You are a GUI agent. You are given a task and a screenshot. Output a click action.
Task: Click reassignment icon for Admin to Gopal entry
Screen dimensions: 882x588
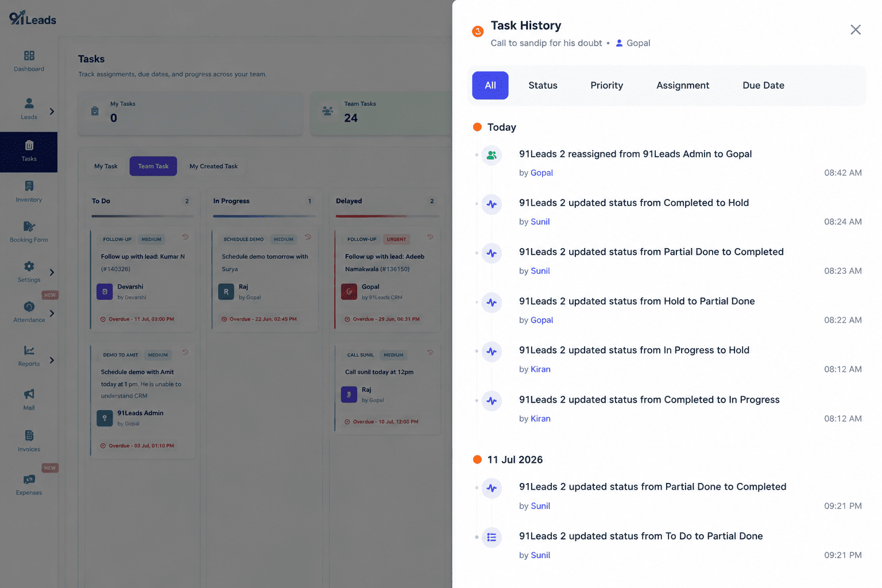pyautogui.click(x=492, y=155)
